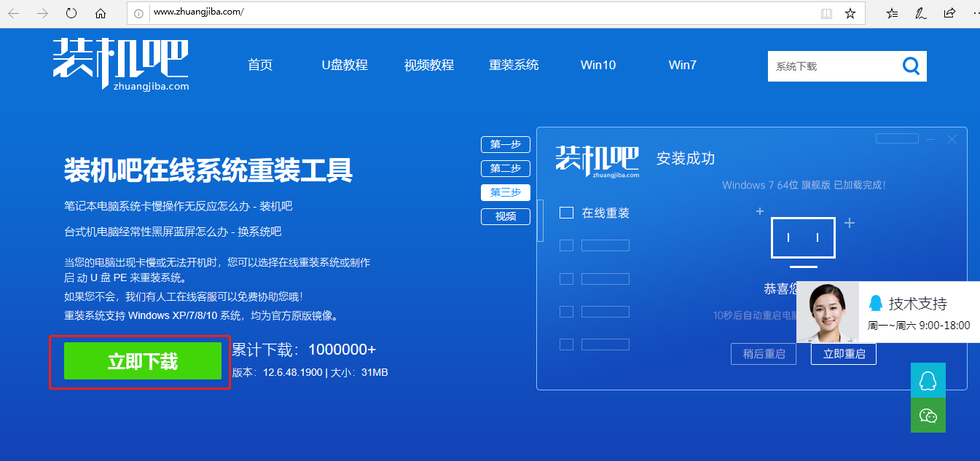Screen dimensions: 980x461
Task: Click the green 立即下载 button
Action: pyautogui.click(x=143, y=361)
